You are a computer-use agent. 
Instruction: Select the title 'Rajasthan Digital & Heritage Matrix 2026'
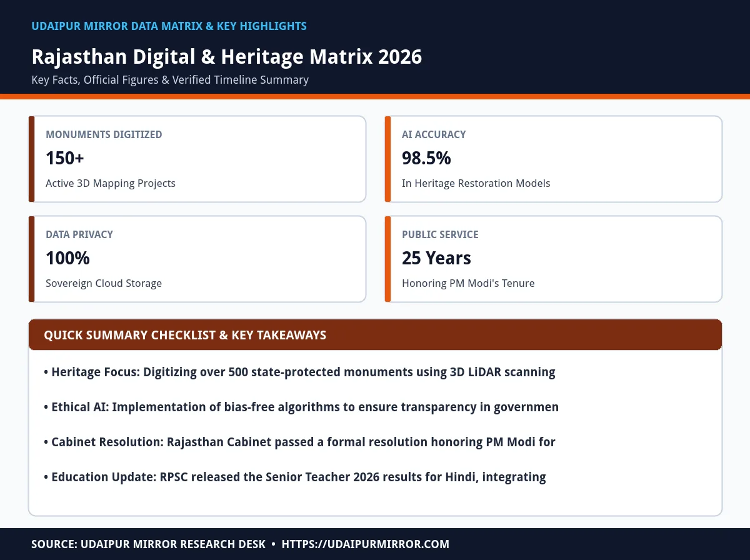click(227, 57)
